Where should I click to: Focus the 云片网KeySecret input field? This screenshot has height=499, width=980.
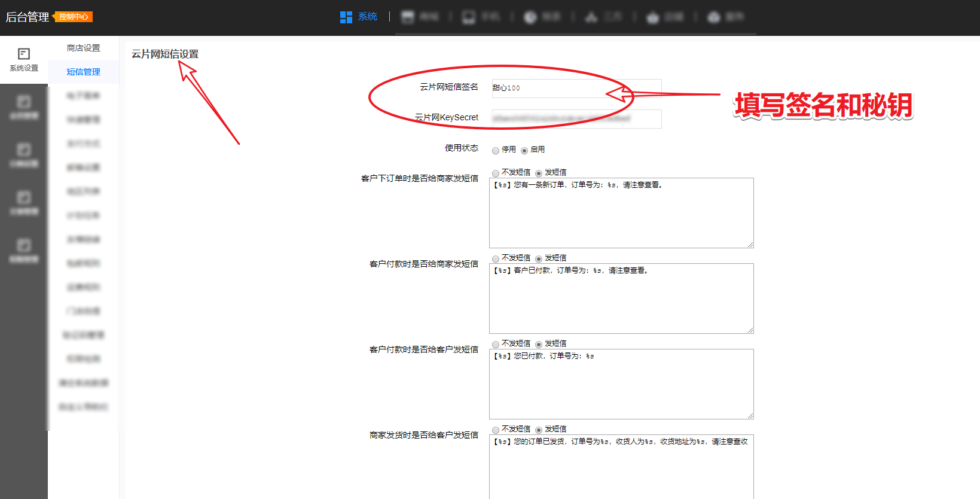click(x=576, y=118)
